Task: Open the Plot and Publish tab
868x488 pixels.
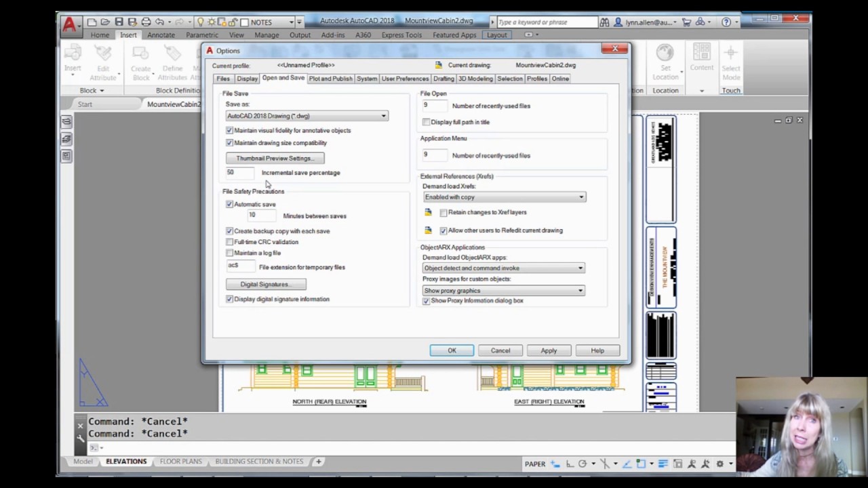Action: pyautogui.click(x=331, y=79)
